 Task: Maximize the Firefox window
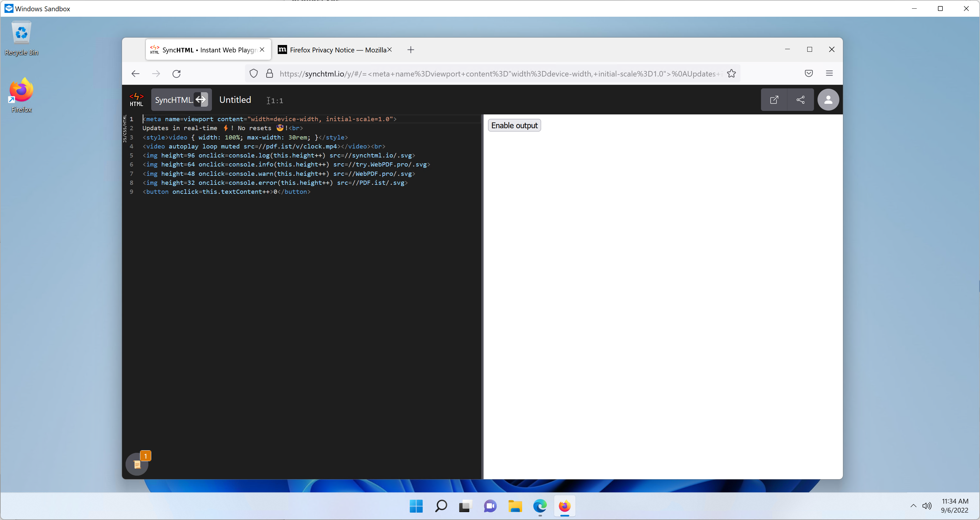(x=809, y=49)
